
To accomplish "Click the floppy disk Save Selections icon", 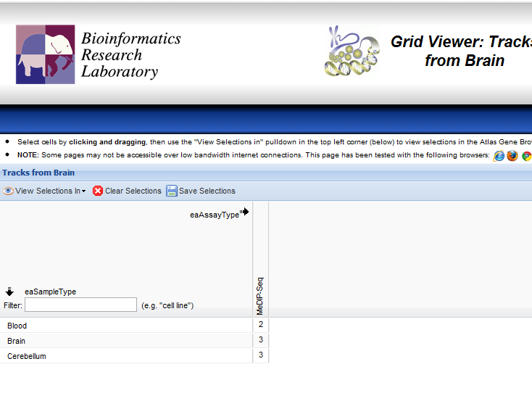I will 172,191.
